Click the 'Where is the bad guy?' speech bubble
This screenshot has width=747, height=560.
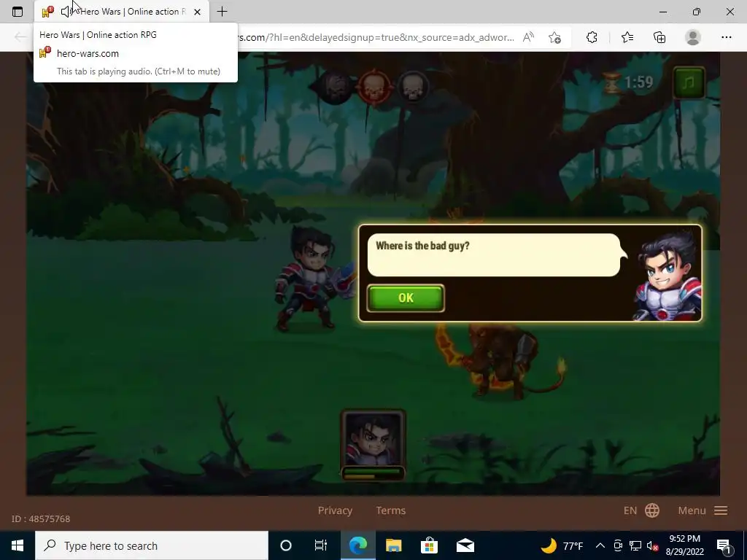(494, 254)
